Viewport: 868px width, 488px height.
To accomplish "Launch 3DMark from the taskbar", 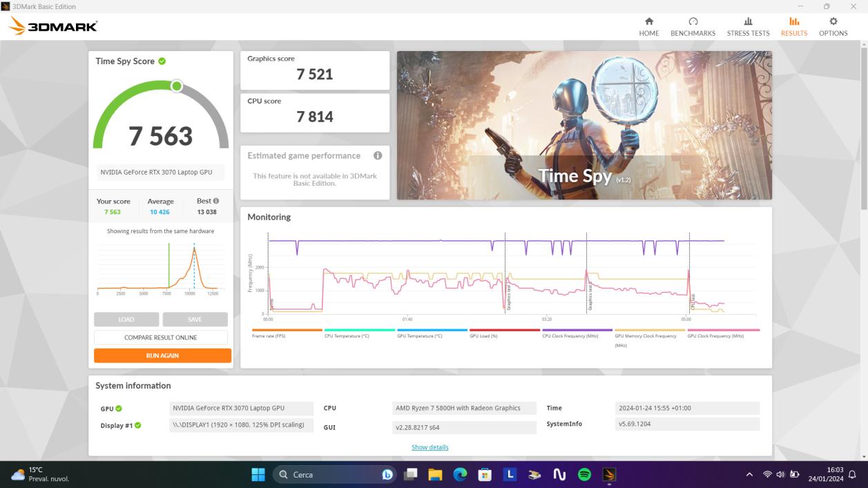I will tap(610, 474).
